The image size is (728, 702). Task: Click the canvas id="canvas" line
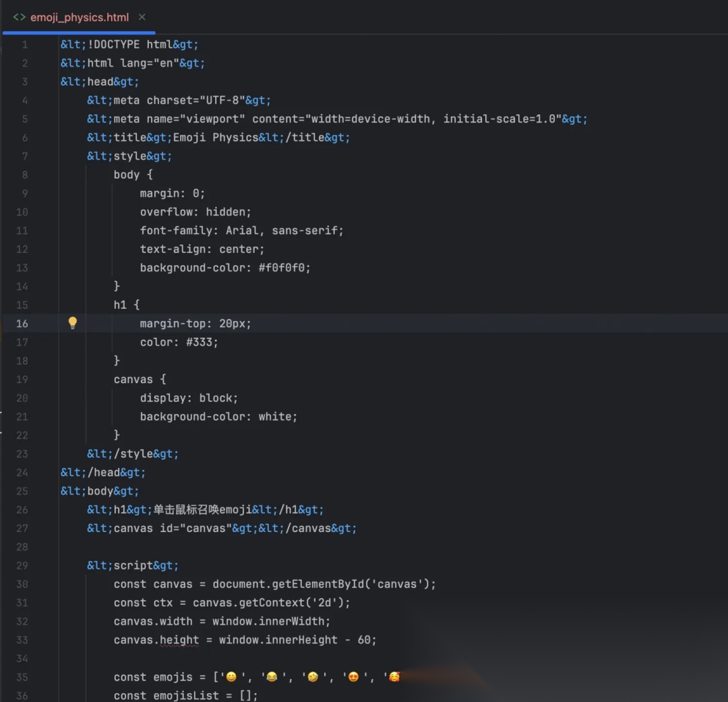(x=222, y=528)
